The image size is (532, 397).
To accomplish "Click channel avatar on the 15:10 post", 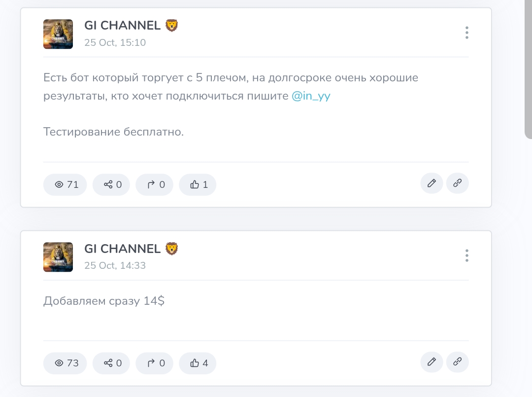I will 58,34.
